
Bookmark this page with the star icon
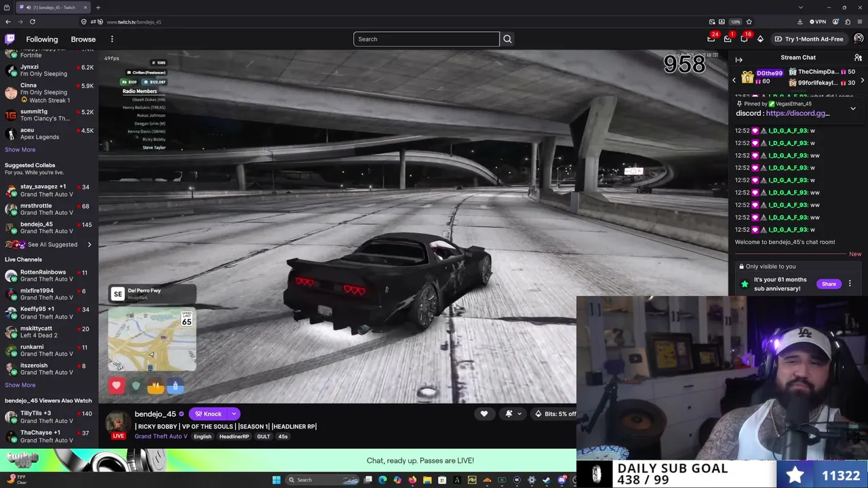[x=749, y=22]
